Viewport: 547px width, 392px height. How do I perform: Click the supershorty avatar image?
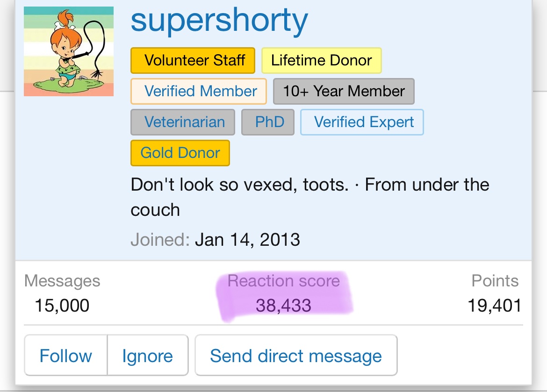tap(69, 51)
